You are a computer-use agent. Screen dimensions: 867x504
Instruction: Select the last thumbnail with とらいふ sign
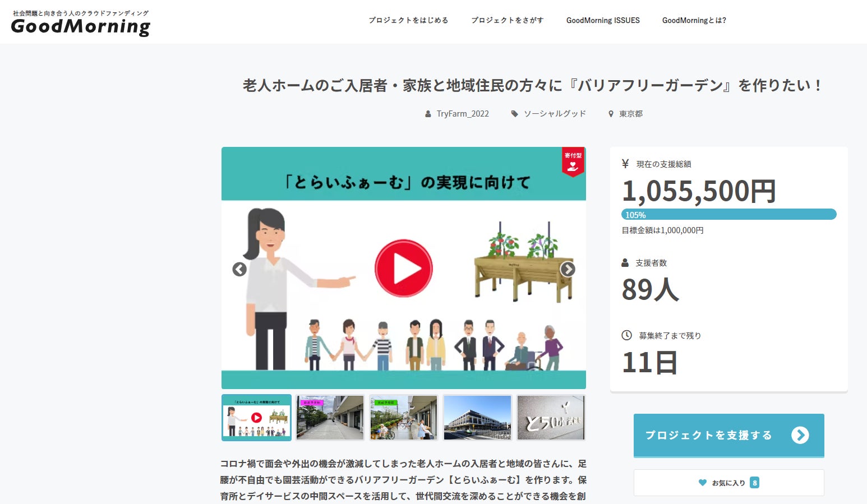tap(551, 418)
